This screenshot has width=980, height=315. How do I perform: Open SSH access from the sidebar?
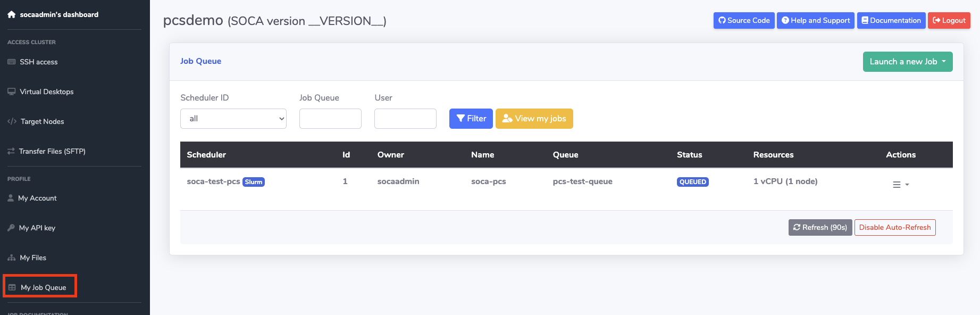(x=38, y=62)
